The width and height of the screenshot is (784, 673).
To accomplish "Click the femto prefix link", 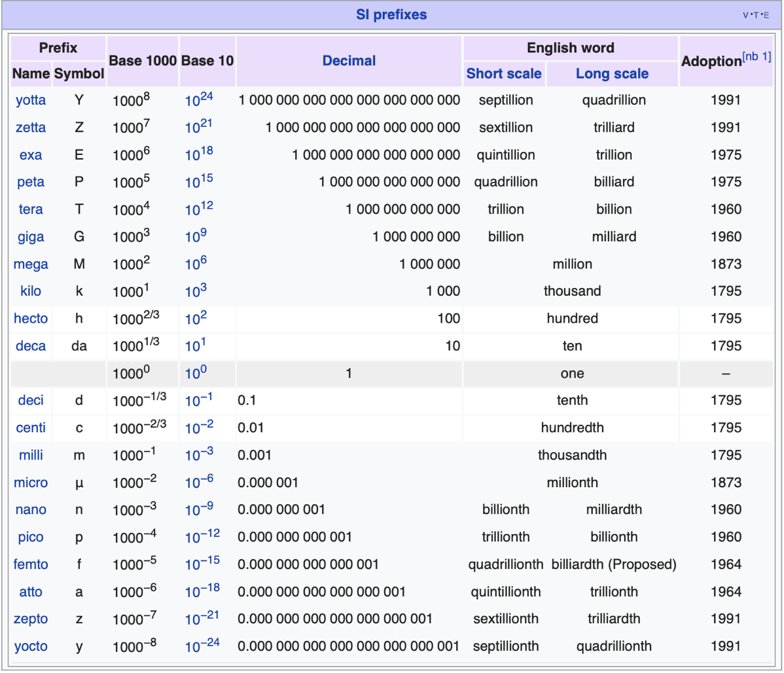I will [x=31, y=564].
